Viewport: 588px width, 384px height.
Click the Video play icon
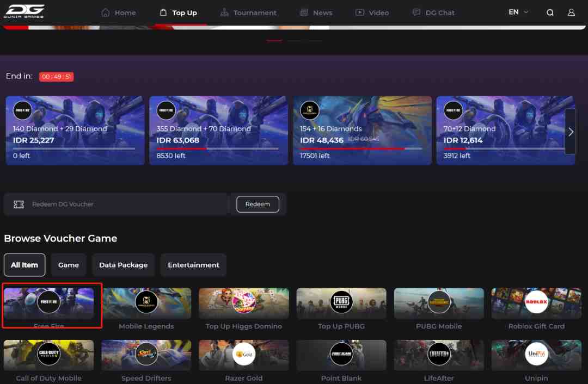(360, 13)
